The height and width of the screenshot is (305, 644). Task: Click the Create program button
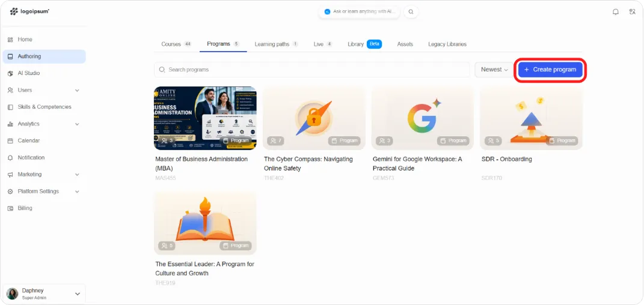coord(550,70)
